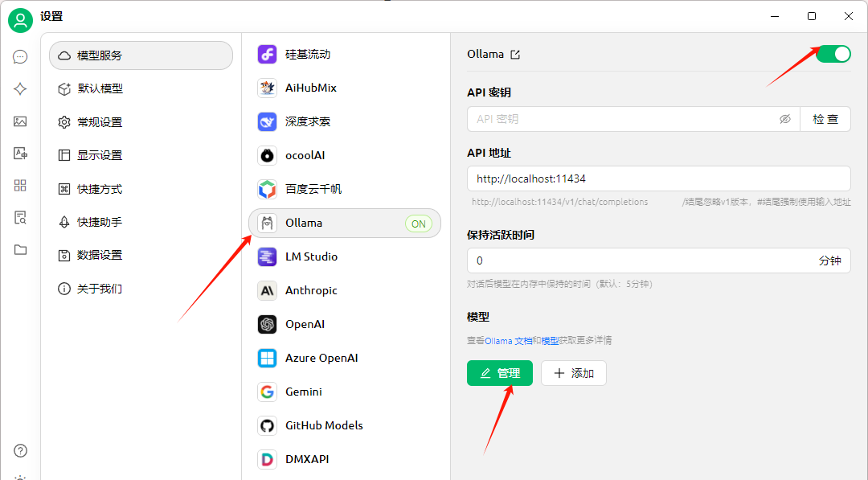Image resolution: width=868 pixels, height=480 pixels.
Task: Click the API 地址 localhost field
Action: pyautogui.click(x=659, y=178)
